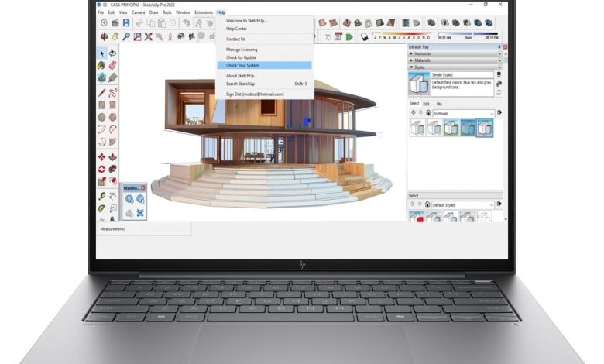Image resolution: width=604 pixels, height=364 pixels.
Task: Choose the Paint Bucket tool
Action: (101, 66)
